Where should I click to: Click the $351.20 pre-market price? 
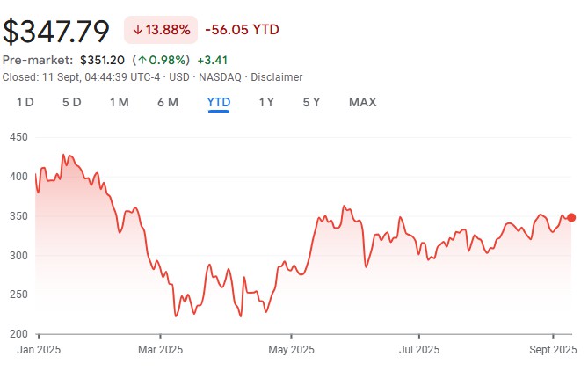coord(102,60)
